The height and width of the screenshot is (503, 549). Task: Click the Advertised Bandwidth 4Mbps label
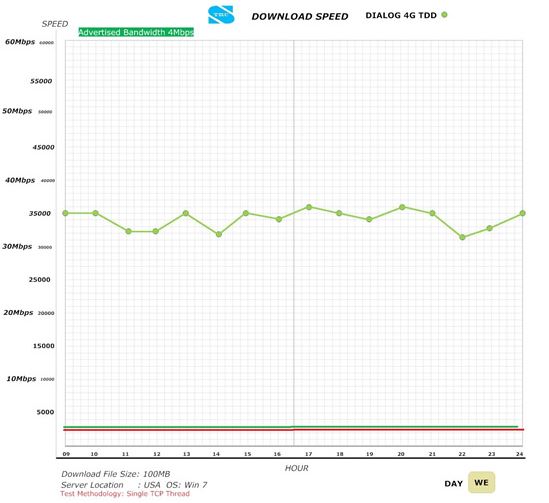pos(136,32)
